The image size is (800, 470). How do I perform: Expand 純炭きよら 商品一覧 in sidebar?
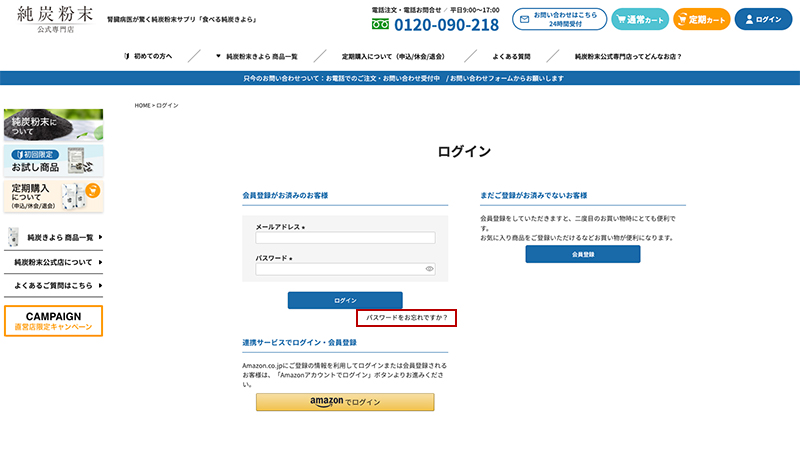pyautogui.click(x=53, y=237)
